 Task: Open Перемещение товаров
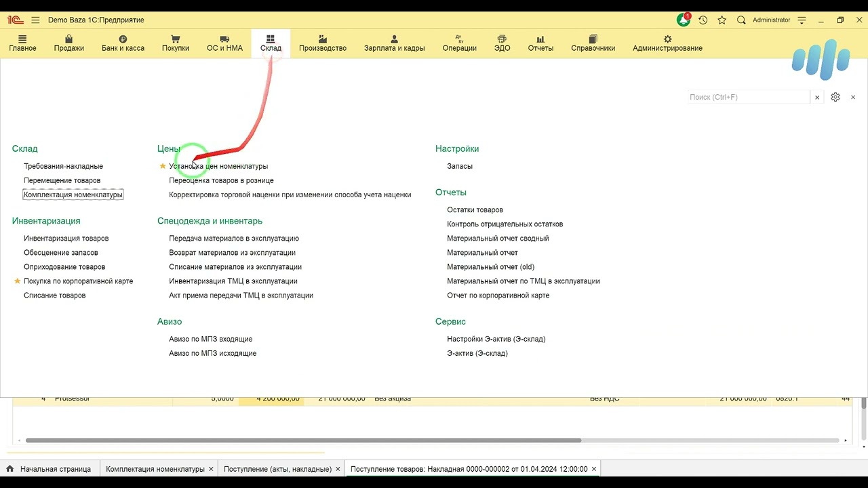pos(62,180)
